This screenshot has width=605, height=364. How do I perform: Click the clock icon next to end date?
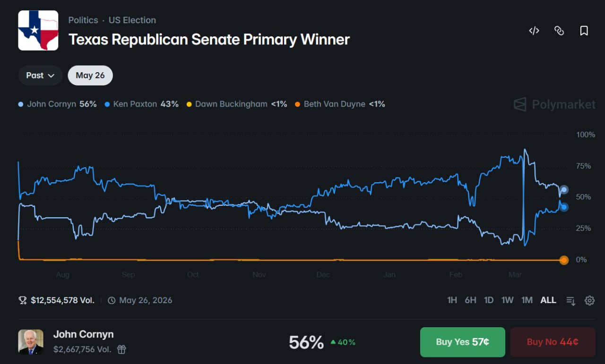point(112,300)
